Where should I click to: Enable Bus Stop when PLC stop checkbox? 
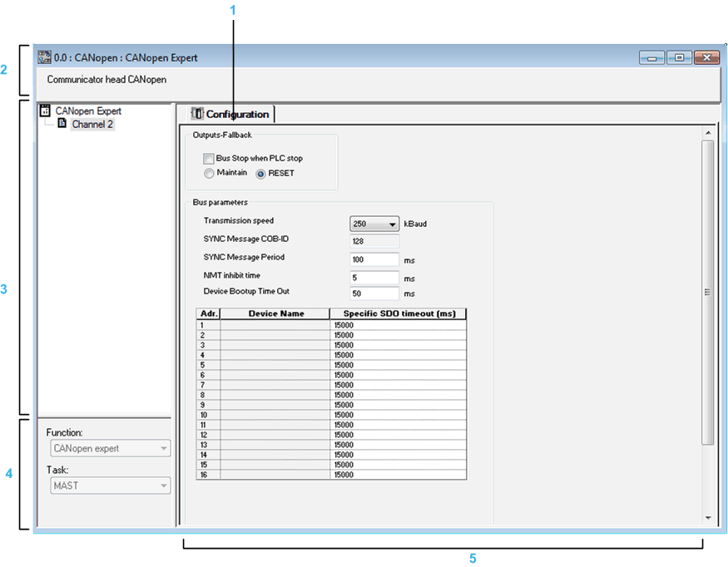pyautogui.click(x=209, y=159)
